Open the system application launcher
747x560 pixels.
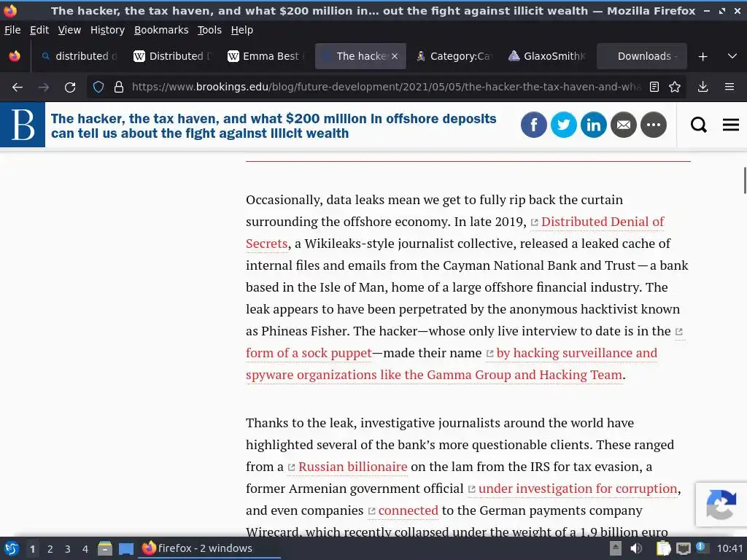12,548
